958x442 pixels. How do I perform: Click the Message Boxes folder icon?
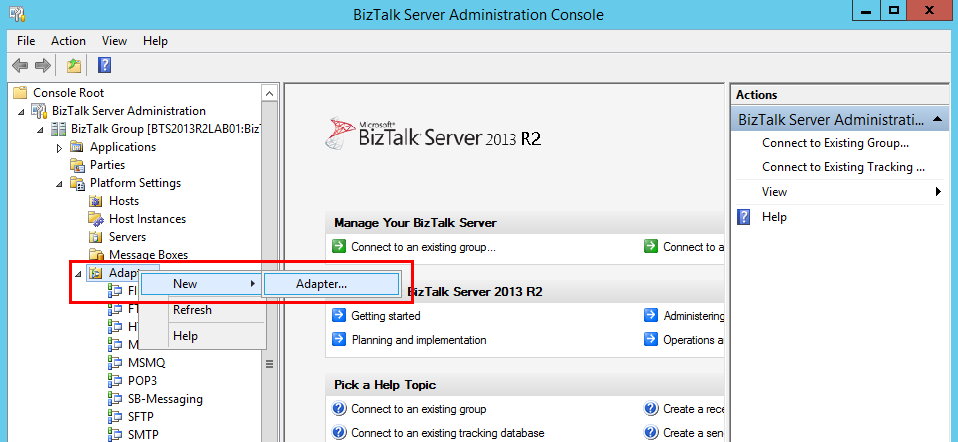click(x=96, y=255)
